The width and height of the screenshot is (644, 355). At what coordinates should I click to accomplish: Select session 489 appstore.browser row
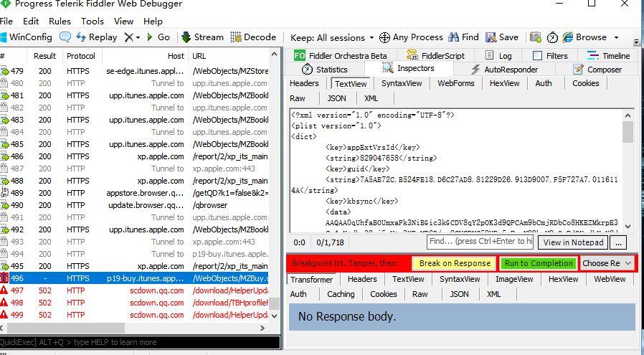pos(134,193)
